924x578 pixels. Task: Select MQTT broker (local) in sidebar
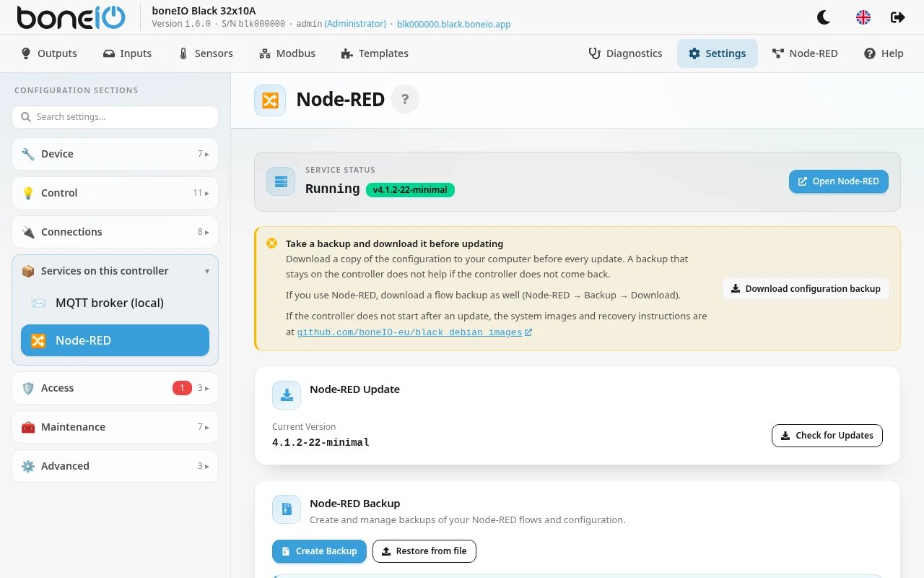[x=115, y=303]
